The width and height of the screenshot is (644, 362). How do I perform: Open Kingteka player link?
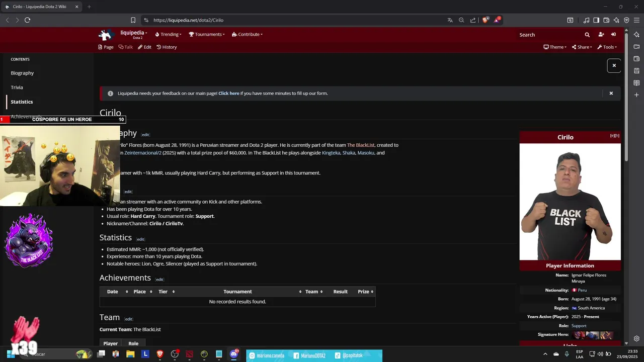331,153
